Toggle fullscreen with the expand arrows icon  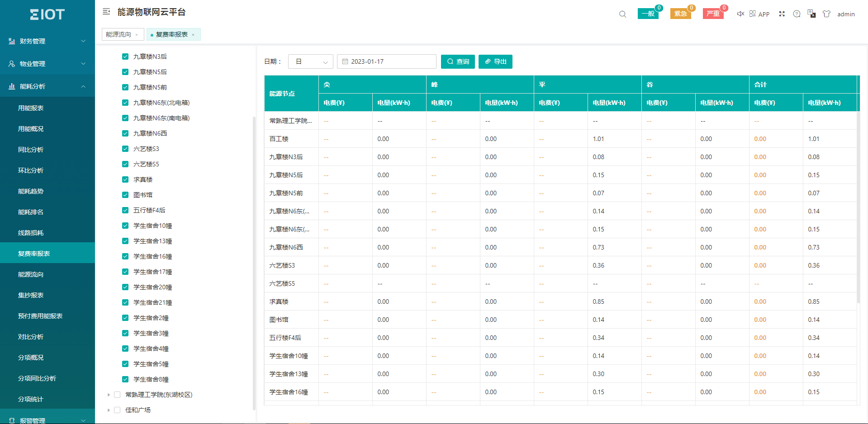point(782,14)
